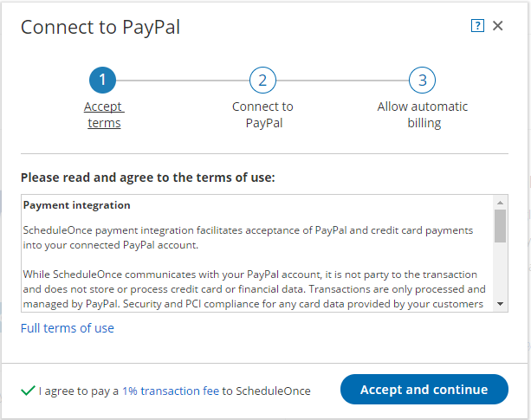Click inside the terms of use text box

(256, 260)
